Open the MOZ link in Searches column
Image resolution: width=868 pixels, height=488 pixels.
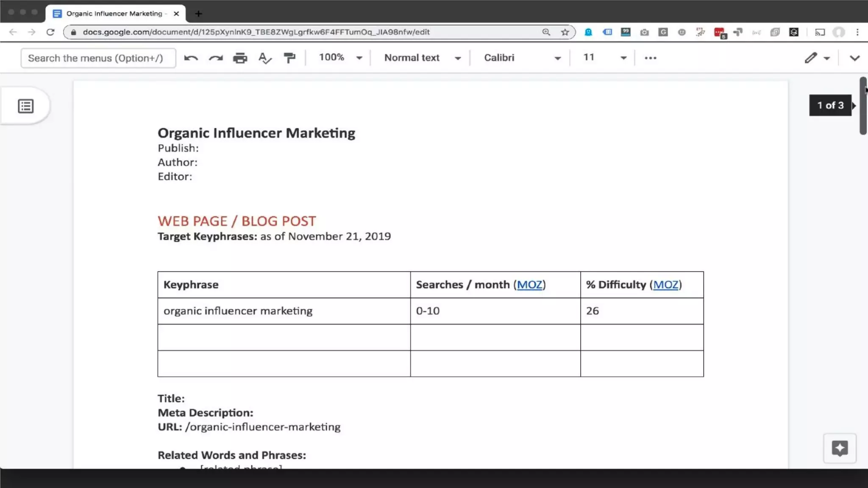point(529,285)
